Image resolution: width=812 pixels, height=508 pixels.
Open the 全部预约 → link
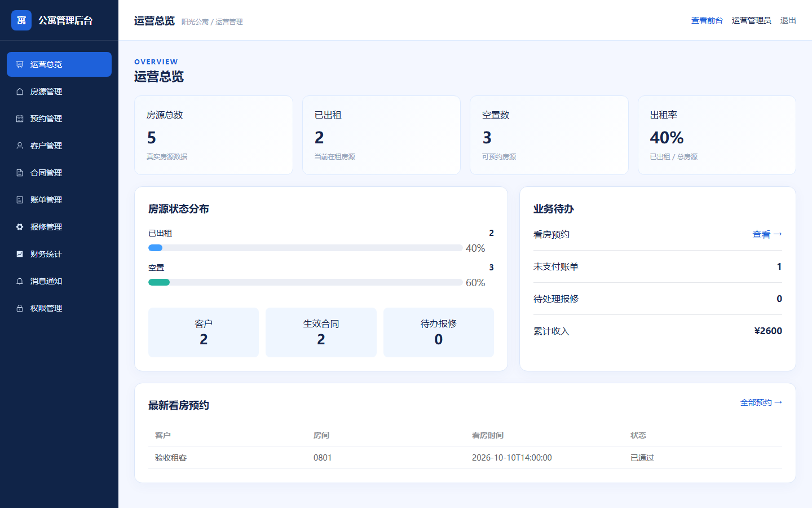point(761,402)
